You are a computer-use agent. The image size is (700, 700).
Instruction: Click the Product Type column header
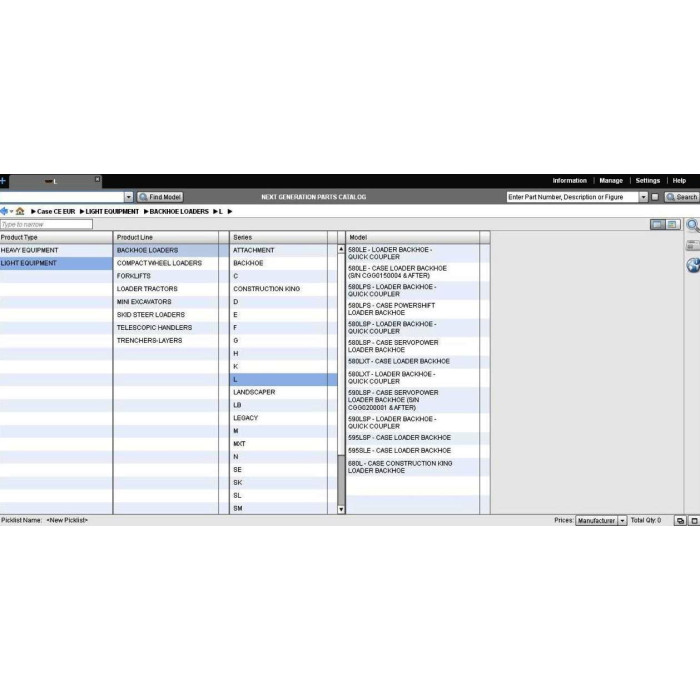[x=56, y=238]
